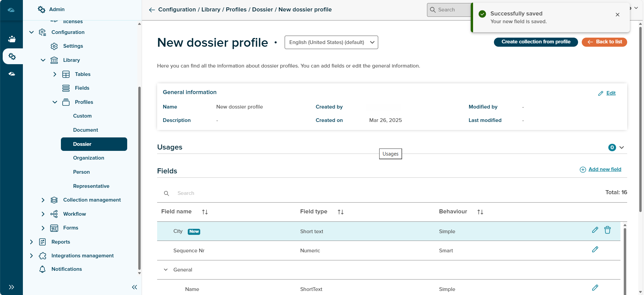
Task: Edit the City field with the pencil icon
Action: (595, 230)
